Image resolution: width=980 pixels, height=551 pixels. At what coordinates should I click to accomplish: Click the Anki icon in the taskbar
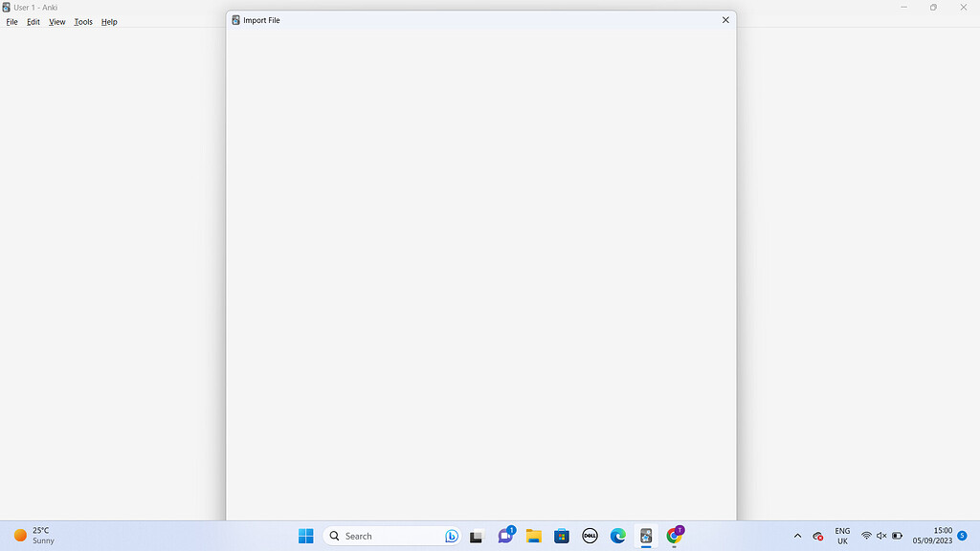coord(646,536)
